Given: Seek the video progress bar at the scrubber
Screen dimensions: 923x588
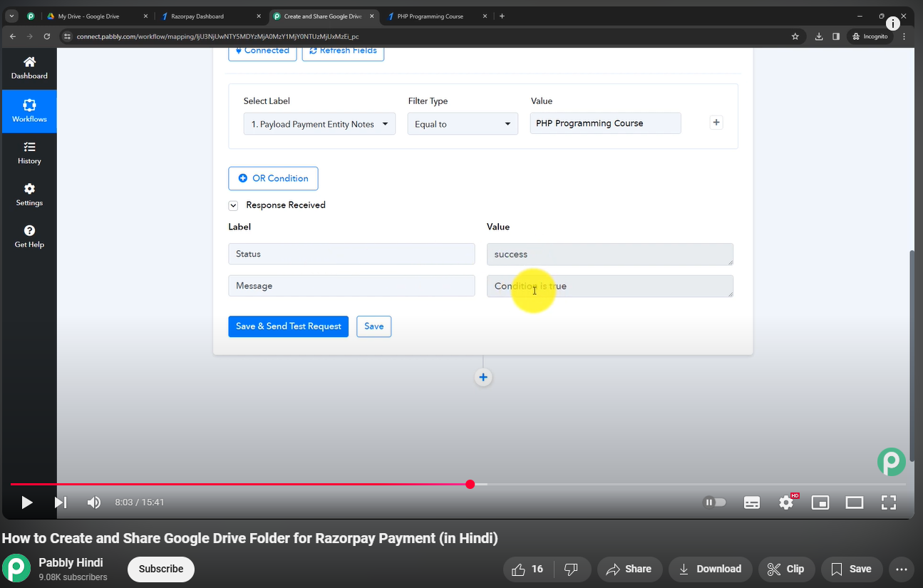Looking at the screenshot, I should [470, 485].
